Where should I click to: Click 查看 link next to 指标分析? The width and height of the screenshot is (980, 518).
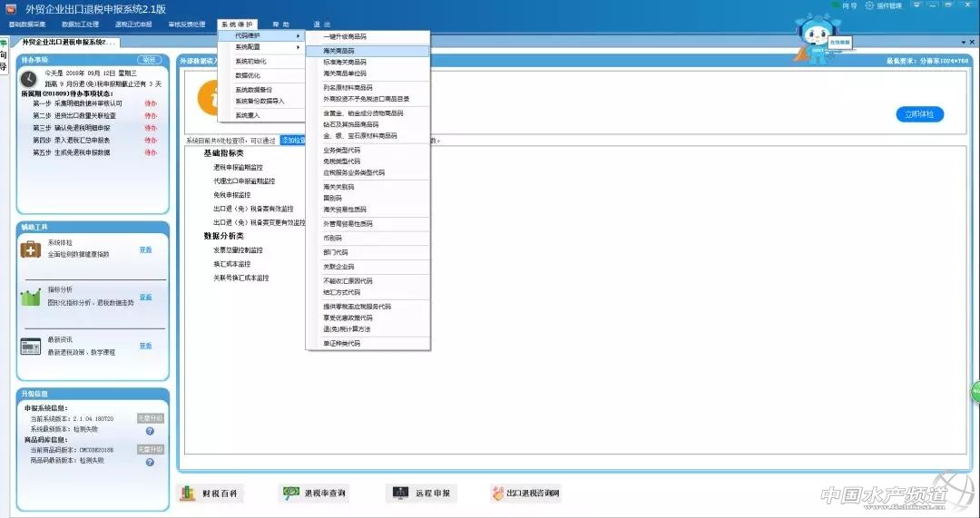coord(145,297)
